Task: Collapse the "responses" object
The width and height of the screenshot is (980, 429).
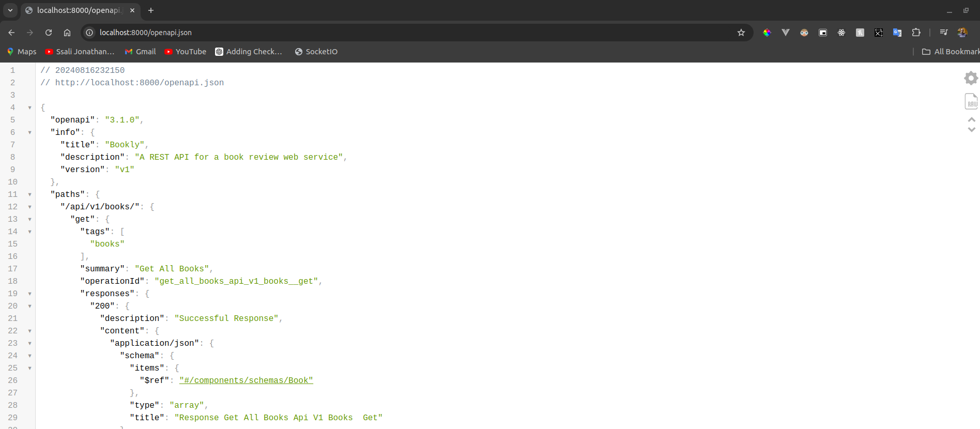Action: point(29,294)
